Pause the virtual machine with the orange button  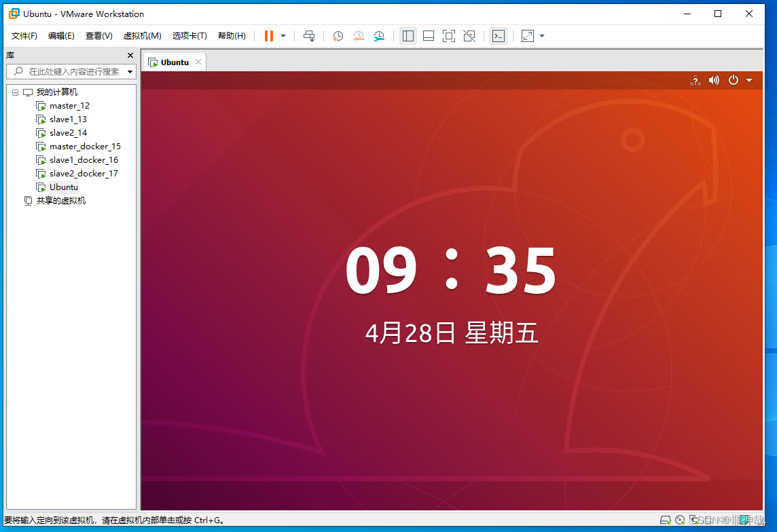coord(268,36)
